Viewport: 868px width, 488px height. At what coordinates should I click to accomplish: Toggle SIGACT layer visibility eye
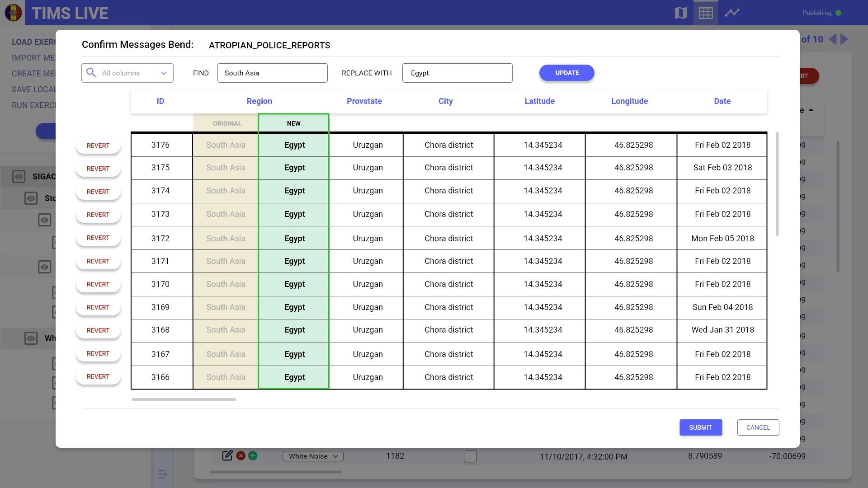click(19, 177)
